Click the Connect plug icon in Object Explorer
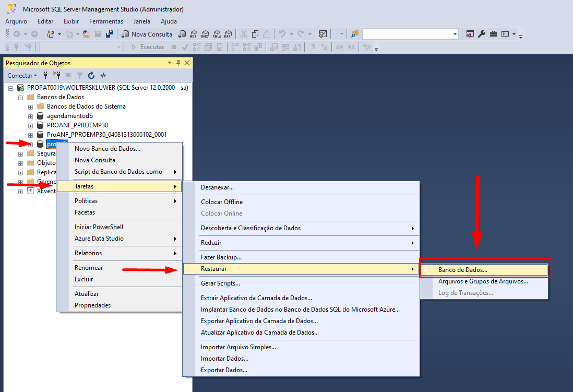This screenshot has width=573, height=392. tap(45, 75)
